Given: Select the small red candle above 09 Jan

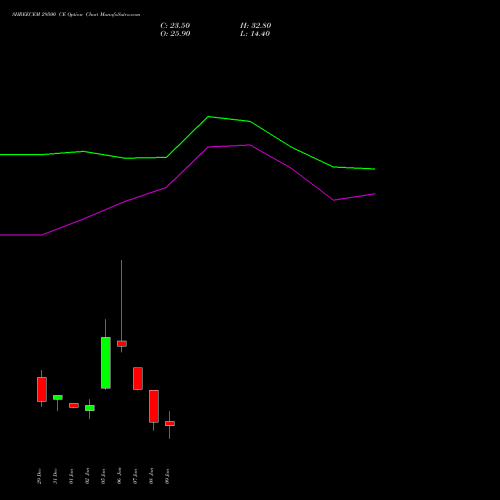Looking at the screenshot, I should pos(170,423).
